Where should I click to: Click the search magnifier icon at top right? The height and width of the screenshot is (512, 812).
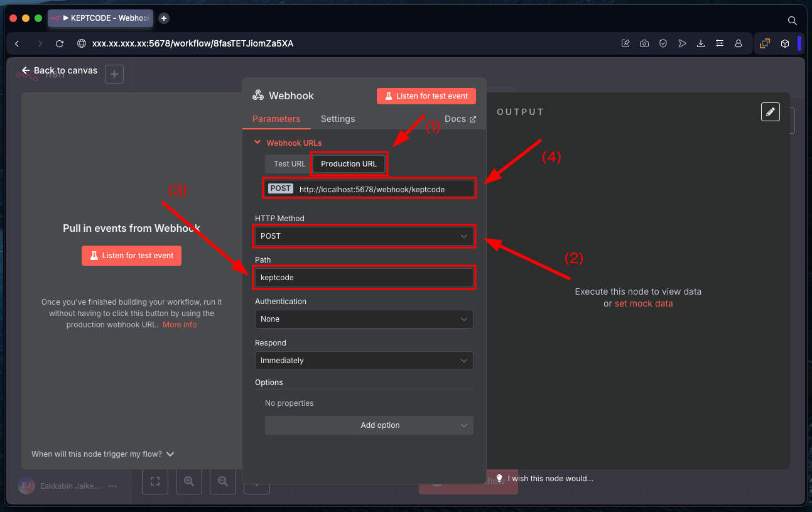(x=792, y=21)
